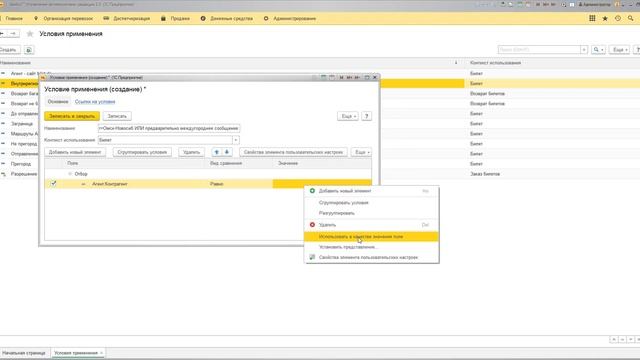
Task: Go forward with the right arrow
Action: coord(13,33)
